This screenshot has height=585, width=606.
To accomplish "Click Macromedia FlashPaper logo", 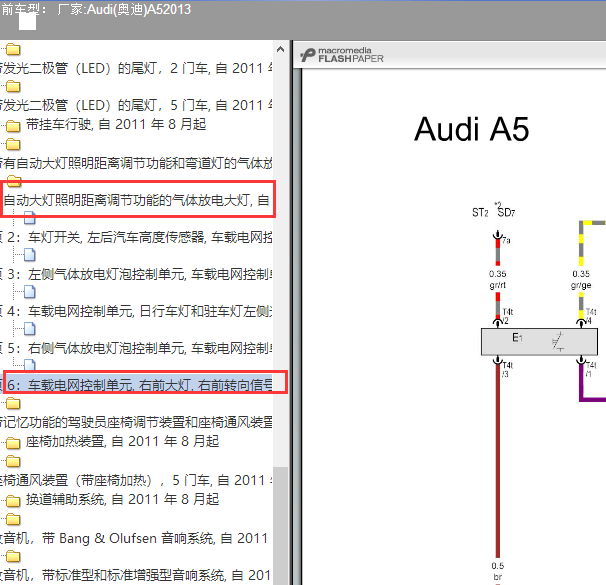I will coord(342,55).
